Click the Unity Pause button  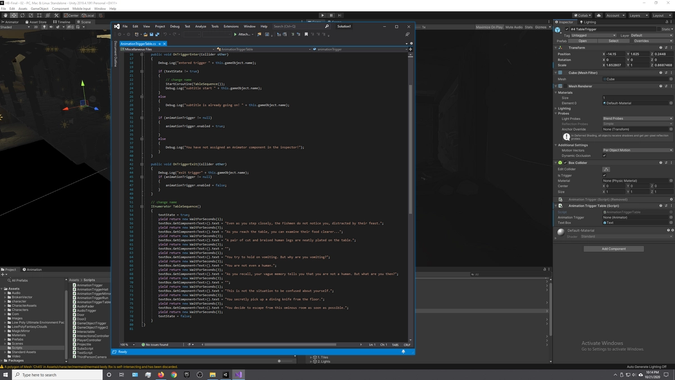(331, 15)
